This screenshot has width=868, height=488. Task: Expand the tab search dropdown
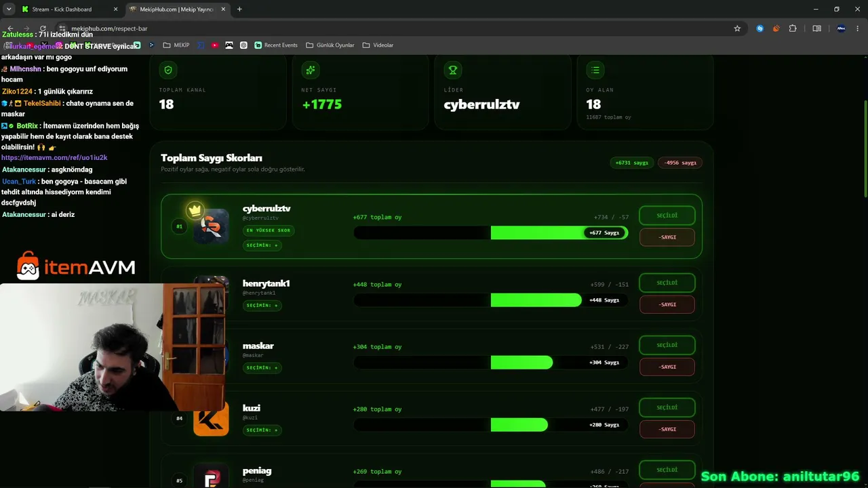[8, 9]
